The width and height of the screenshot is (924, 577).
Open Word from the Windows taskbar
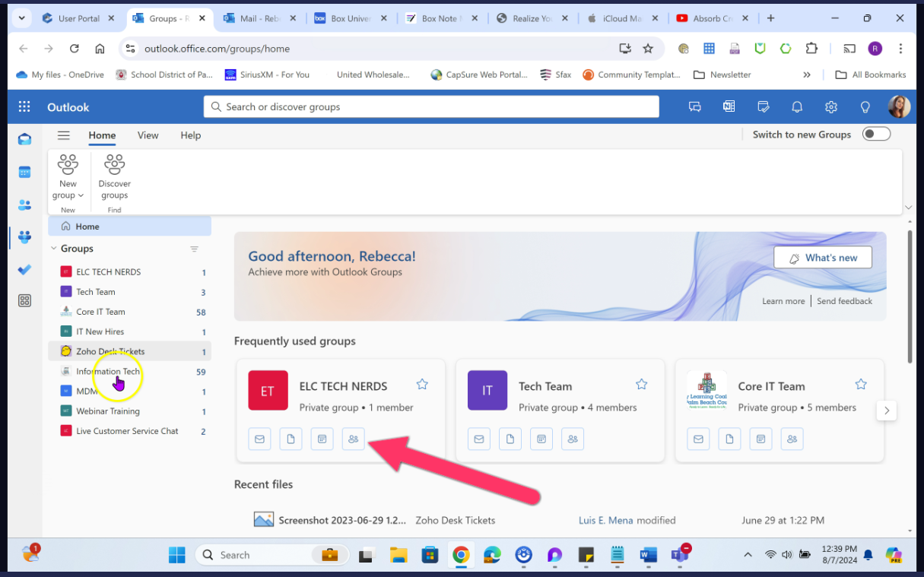[x=648, y=555]
